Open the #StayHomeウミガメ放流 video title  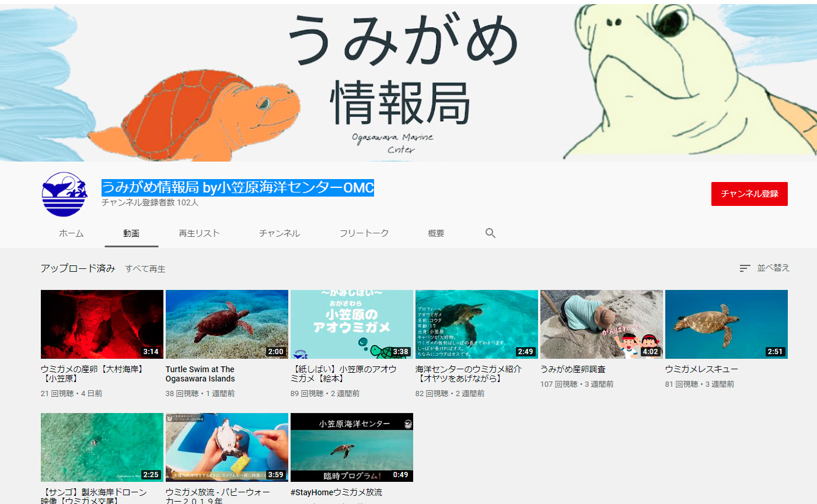[336, 493]
